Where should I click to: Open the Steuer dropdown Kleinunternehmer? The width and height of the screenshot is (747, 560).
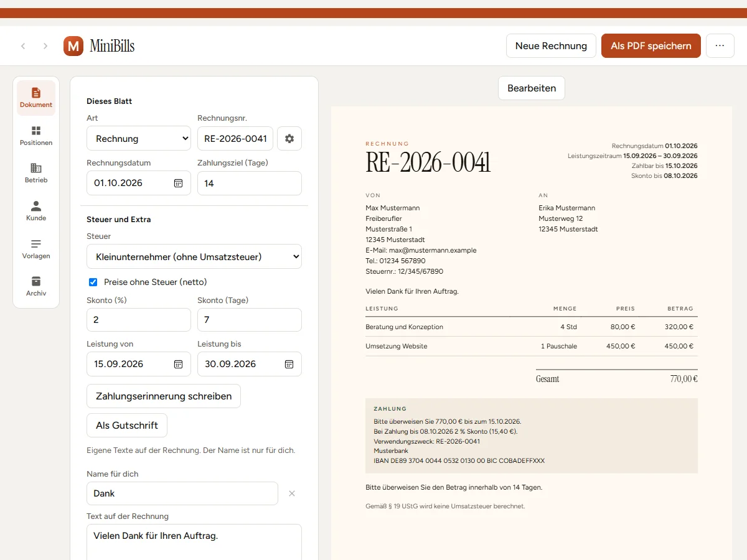pyautogui.click(x=194, y=256)
